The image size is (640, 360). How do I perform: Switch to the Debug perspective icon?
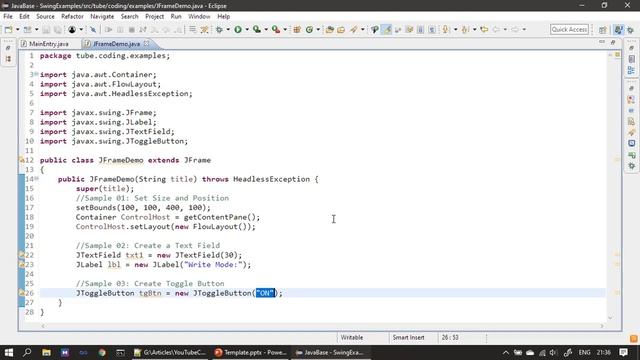tap(631, 30)
